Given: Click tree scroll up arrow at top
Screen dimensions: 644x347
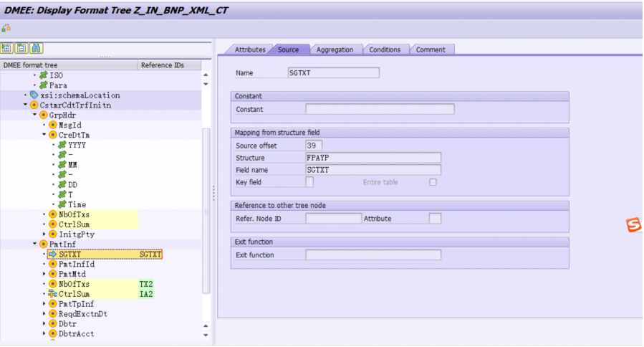Looking at the screenshot, I should 206,75.
